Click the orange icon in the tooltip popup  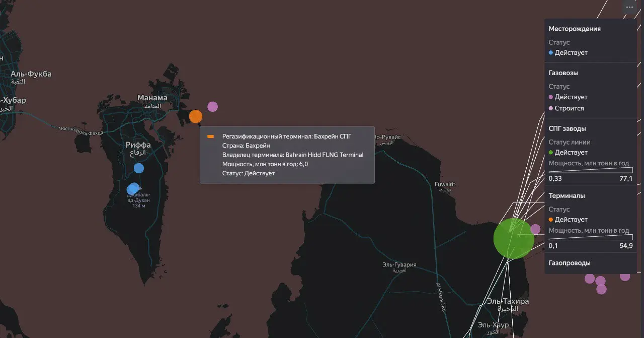(211, 137)
